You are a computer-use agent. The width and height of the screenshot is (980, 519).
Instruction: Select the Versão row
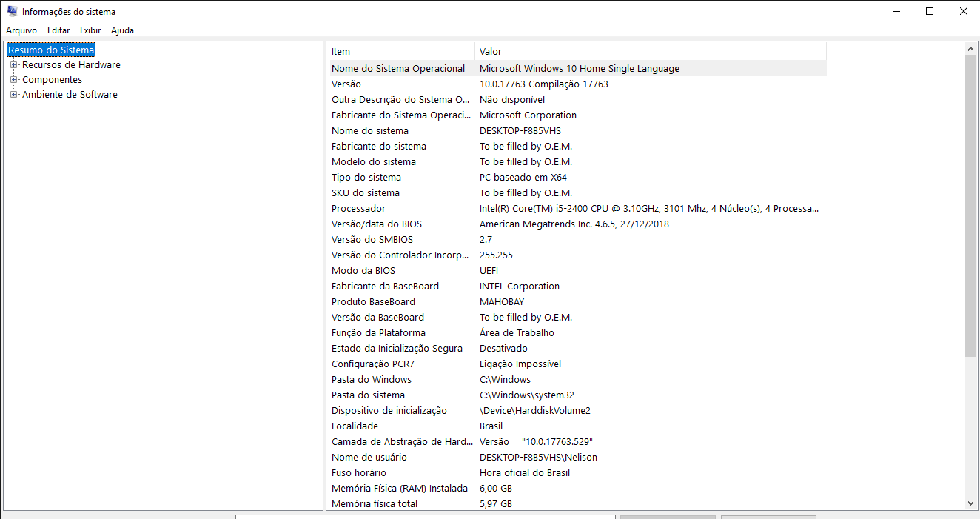click(577, 84)
